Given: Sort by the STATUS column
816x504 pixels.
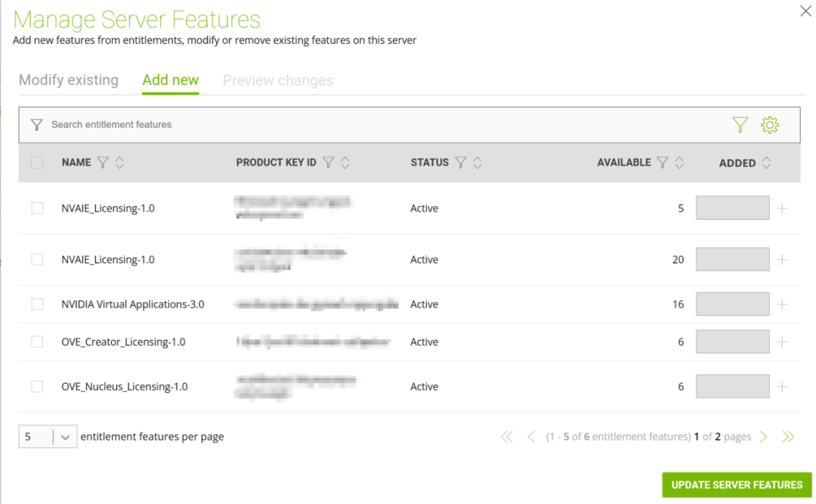Looking at the screenshot, I should pos(478,162).
